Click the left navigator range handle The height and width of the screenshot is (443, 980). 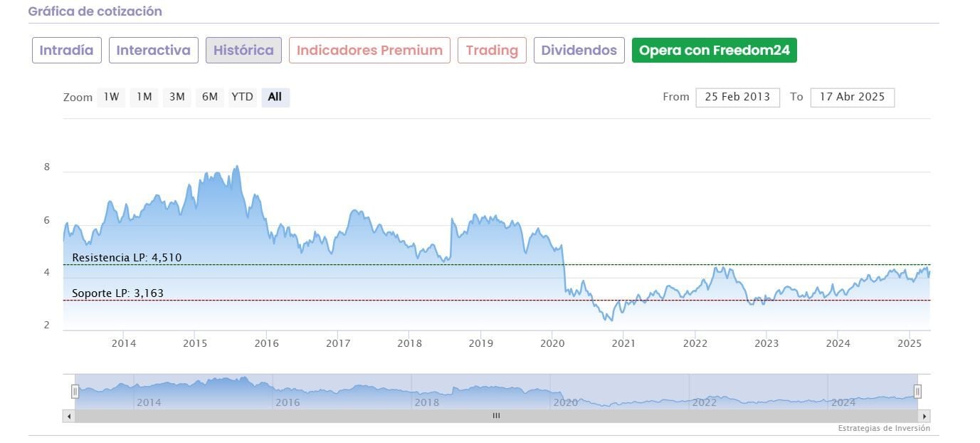75,391
